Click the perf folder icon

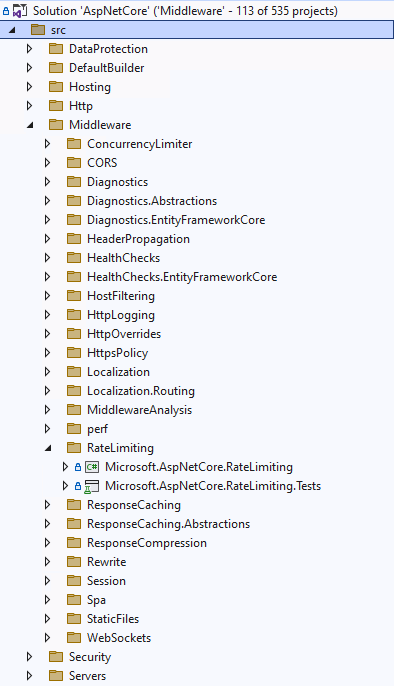coord(74,429)
